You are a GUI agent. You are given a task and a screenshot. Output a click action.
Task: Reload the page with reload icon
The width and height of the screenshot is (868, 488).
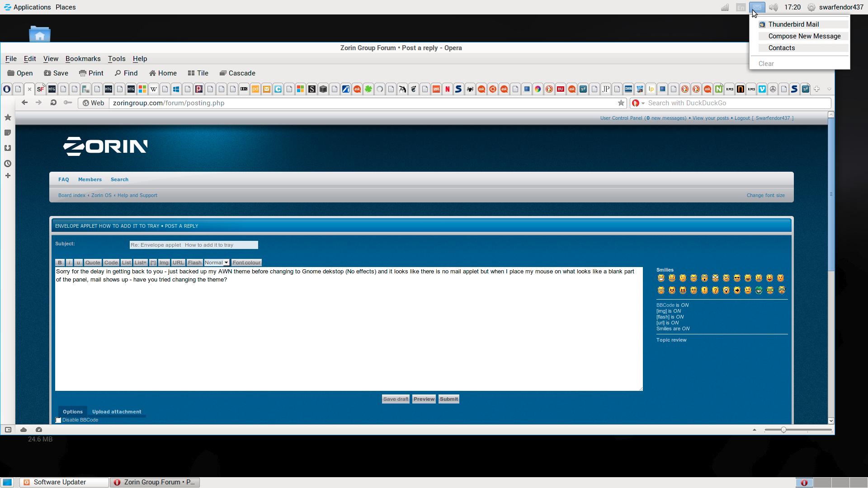pyautogui.click(x=53, y=103)
